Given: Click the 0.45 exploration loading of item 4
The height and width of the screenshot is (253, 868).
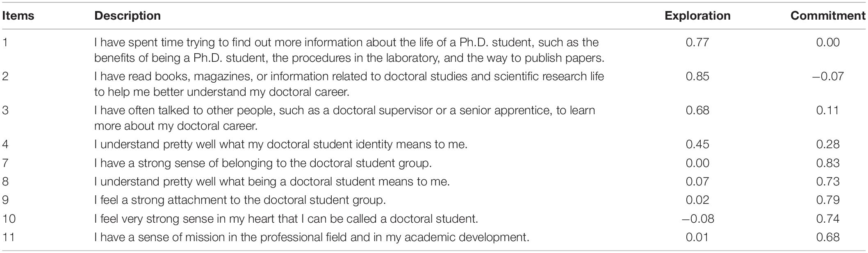Looking at the screenshot, I should [697, 145].
